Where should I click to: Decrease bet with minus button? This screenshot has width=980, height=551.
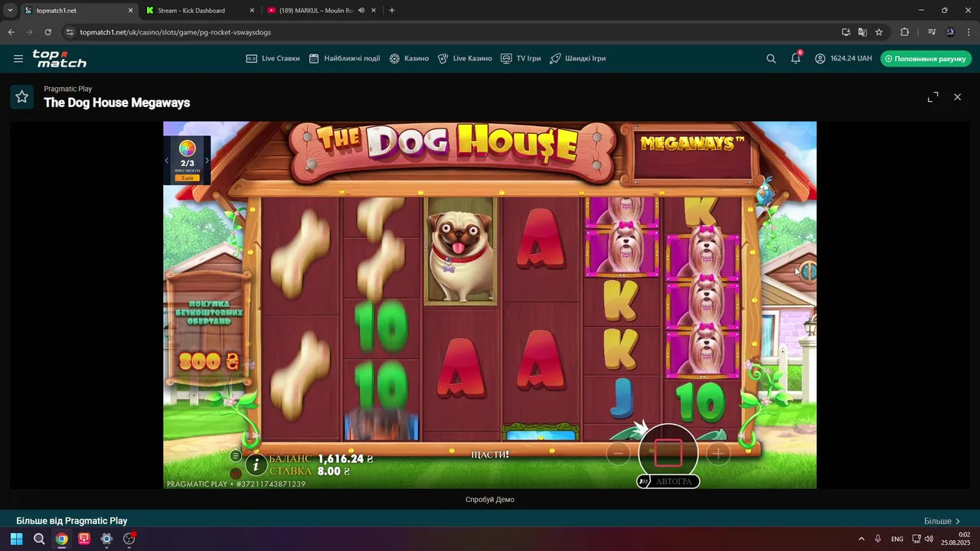[x=618, y=454]
